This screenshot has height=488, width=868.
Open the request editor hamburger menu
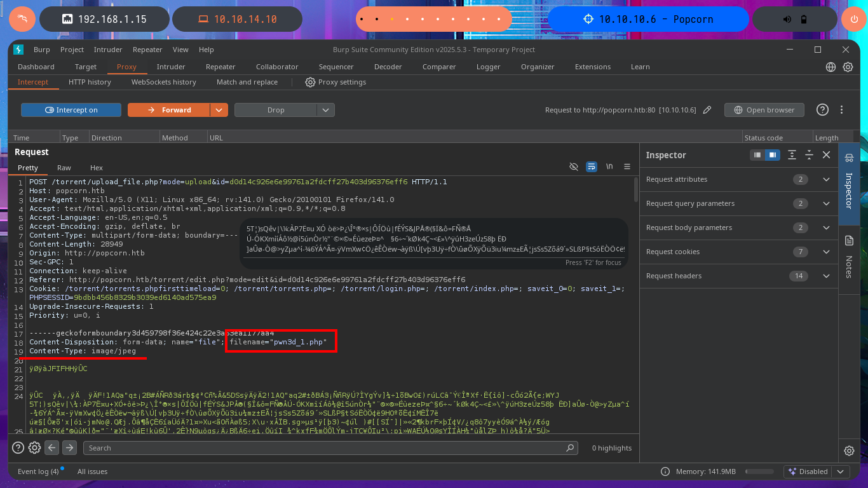point(627,166)
